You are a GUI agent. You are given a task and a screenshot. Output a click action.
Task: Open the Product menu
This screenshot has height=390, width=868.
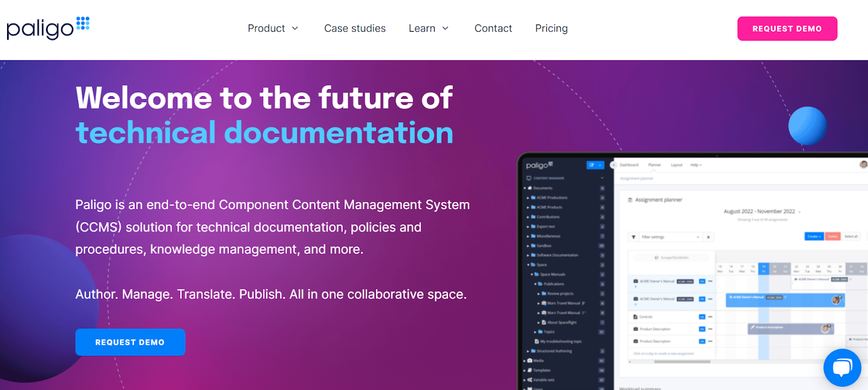273,28
